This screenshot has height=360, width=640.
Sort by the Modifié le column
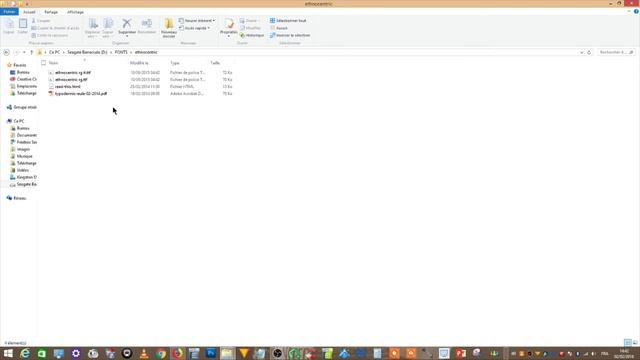click(139, 63)
